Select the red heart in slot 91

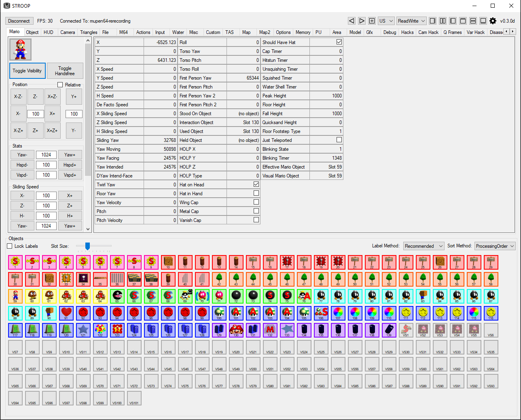pos(66,313)
